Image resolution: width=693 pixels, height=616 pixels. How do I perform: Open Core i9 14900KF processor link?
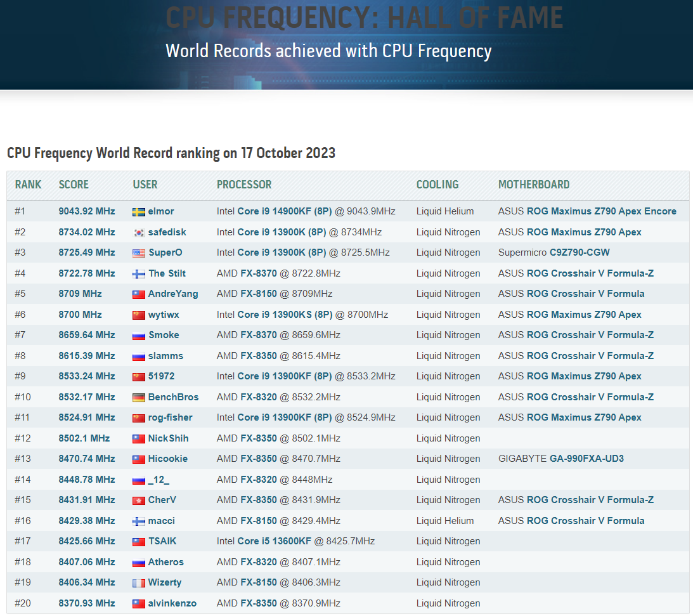click(x=285, y=211)
